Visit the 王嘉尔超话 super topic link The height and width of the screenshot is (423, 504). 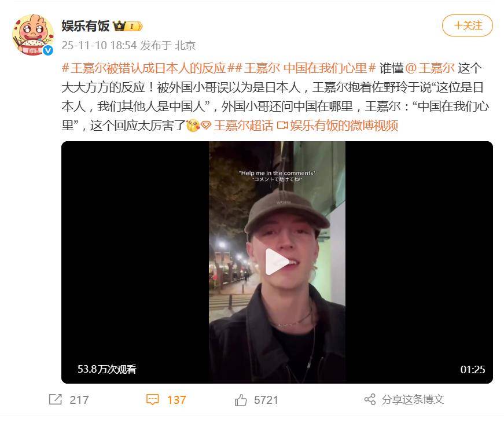tap(244, 126)
